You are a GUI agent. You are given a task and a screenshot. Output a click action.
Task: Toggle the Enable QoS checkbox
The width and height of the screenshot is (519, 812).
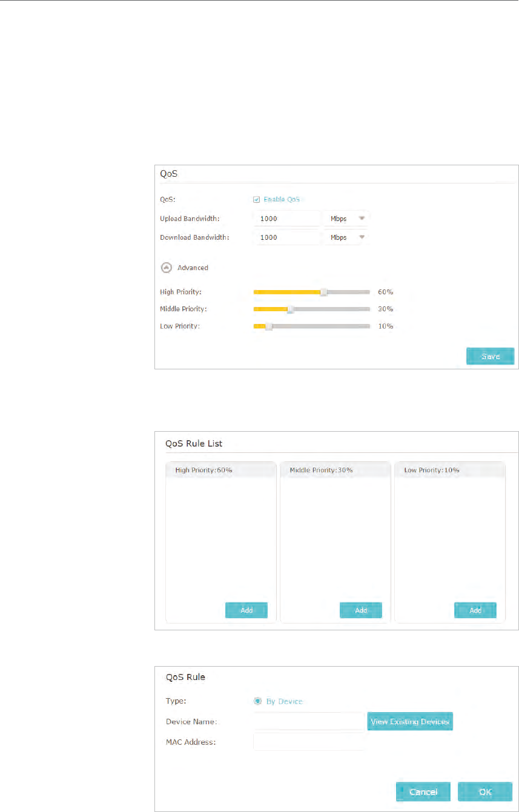coord(257,199)
